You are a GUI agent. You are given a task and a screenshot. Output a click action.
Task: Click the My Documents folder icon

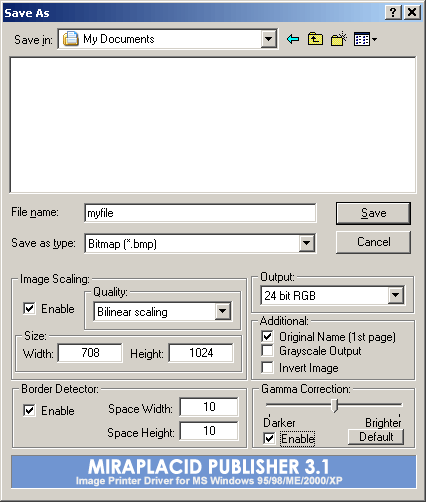[71, 39]
